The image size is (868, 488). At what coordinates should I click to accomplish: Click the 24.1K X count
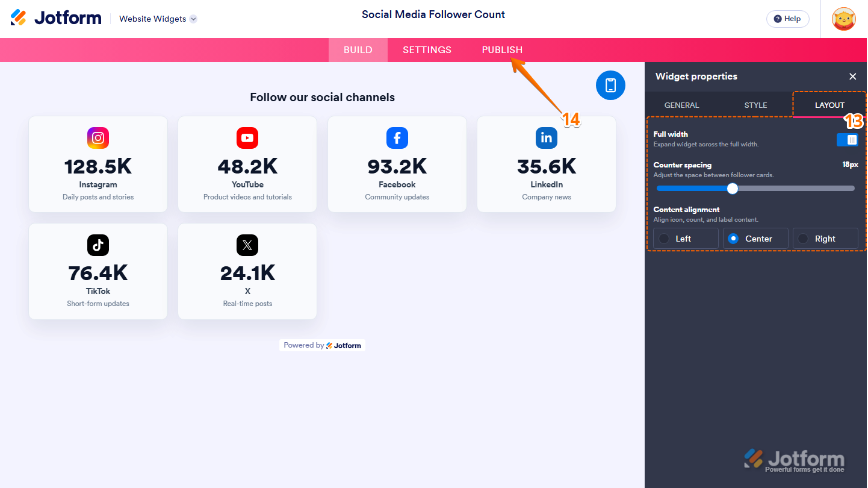(247, 274)
